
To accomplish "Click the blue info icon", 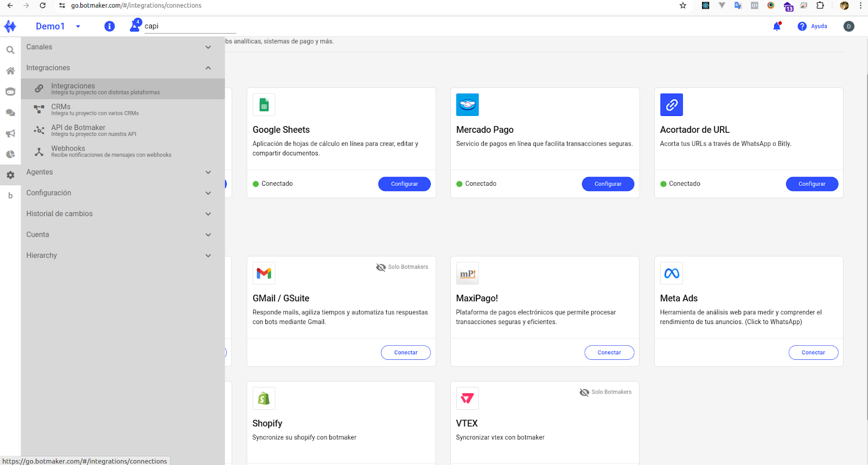I will [110, 26].
